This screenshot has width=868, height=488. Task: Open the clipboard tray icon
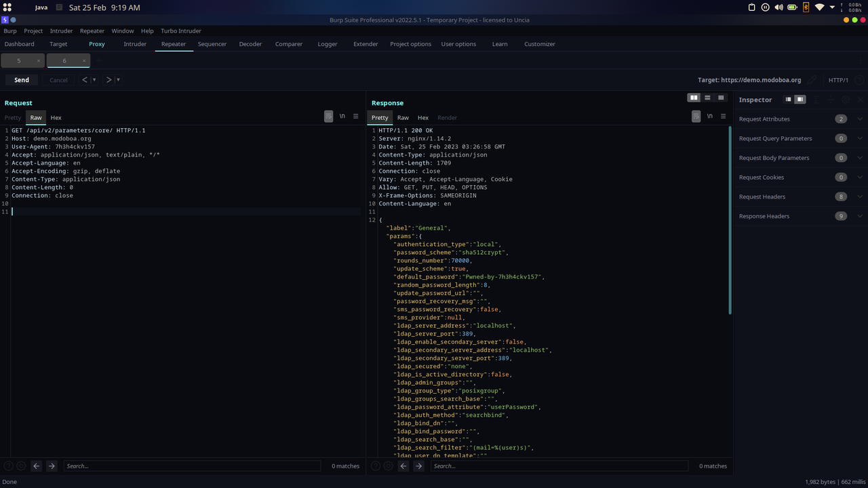click(x=752, y=7)
